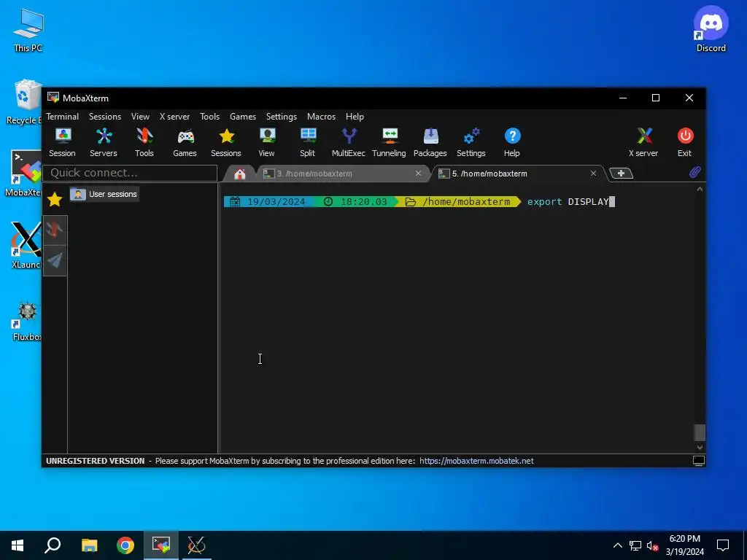The width and height of the screenshot is (747, 560).
Task: Go to the Home tab icon
Action: coord(239,174)
